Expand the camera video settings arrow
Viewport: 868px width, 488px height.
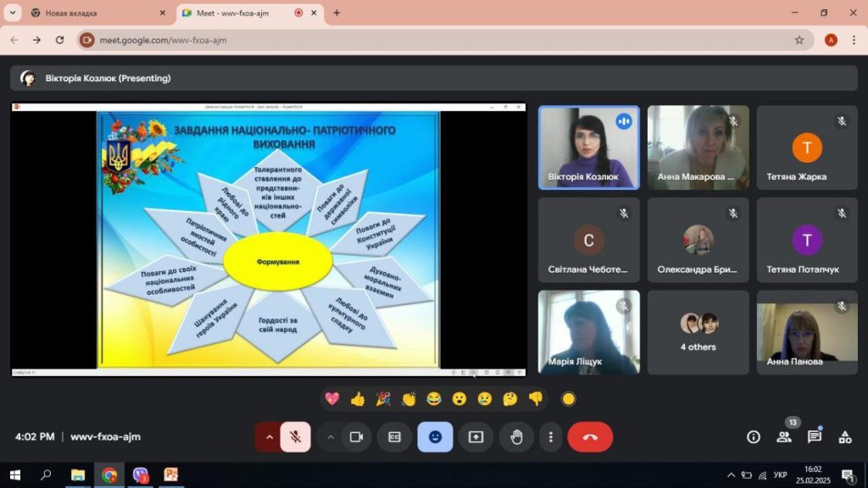(x=331, y=437)
